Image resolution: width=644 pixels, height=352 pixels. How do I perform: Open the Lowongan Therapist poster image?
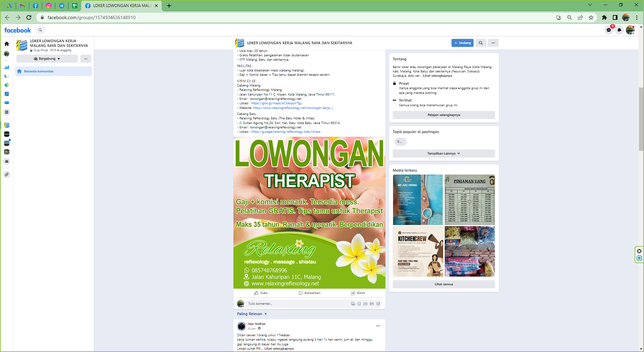pyautogui.click(x=309, y=213)
